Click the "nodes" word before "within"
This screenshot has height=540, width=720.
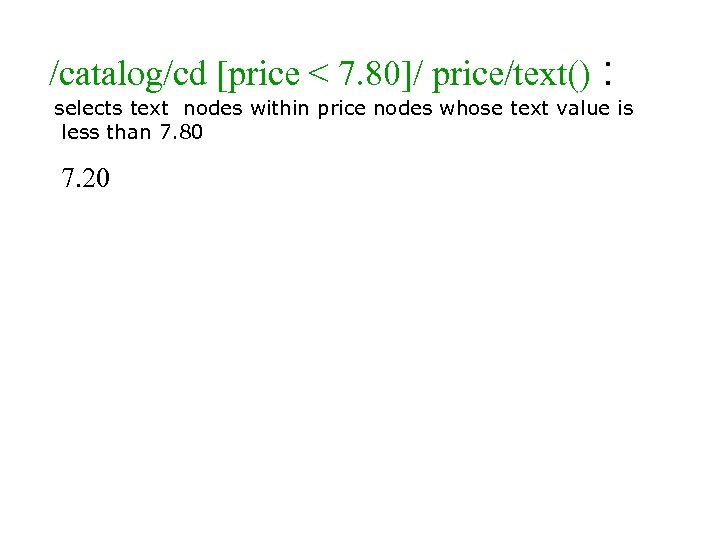tap(214, 108)
